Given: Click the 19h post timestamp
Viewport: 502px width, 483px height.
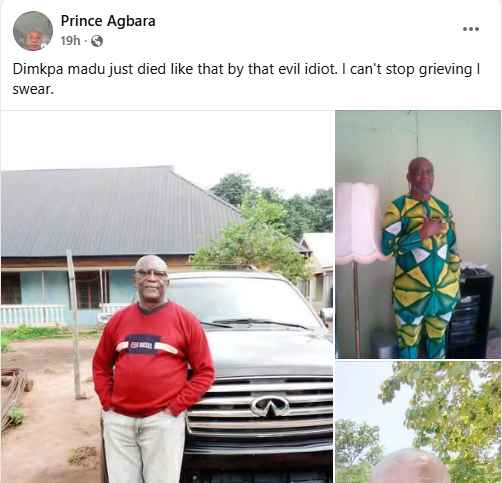Looking at the screenshot, I should [71, 41].
